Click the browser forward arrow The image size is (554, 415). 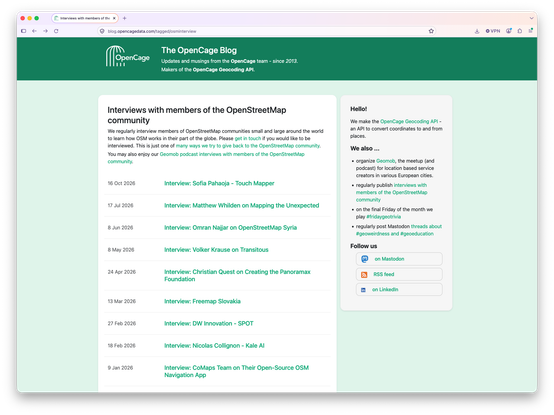coord(46,31)
